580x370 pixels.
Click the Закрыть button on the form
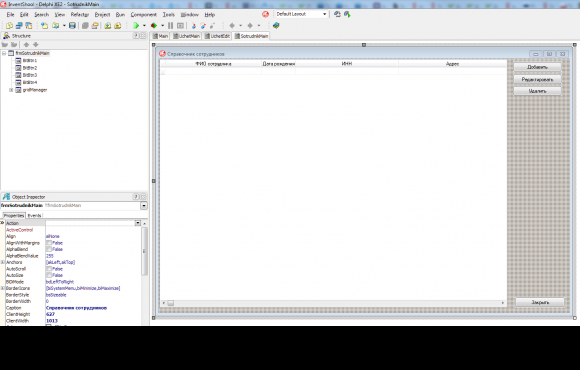pyautogui.click(x=540, y=302)
